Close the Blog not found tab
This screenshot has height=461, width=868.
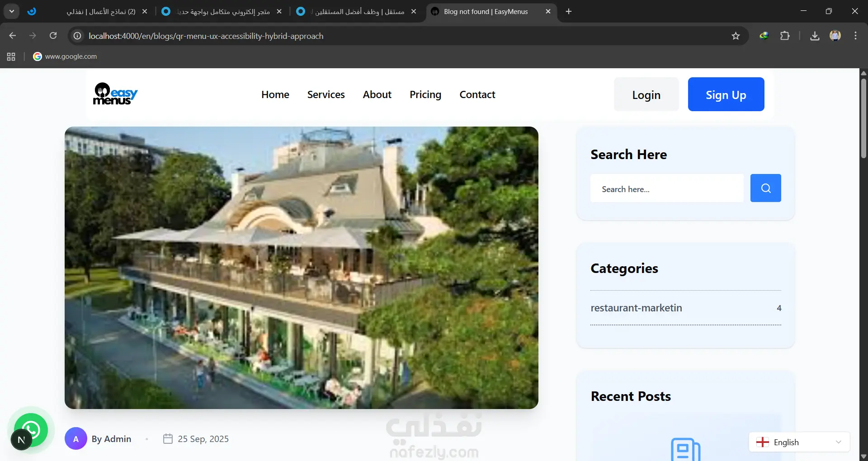click(x=548, y=11)
